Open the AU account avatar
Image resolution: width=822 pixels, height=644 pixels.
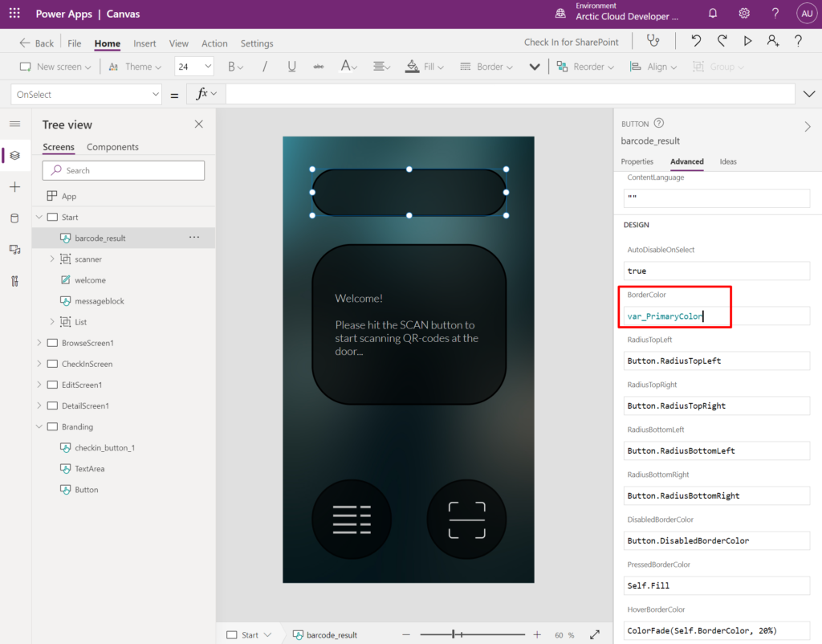pyautogui.click(x=806, y=14)
